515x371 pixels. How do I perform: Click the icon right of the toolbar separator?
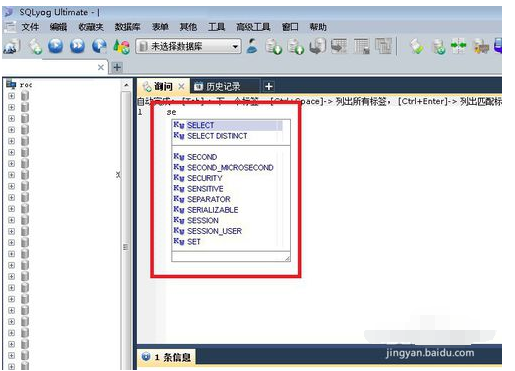416,46
